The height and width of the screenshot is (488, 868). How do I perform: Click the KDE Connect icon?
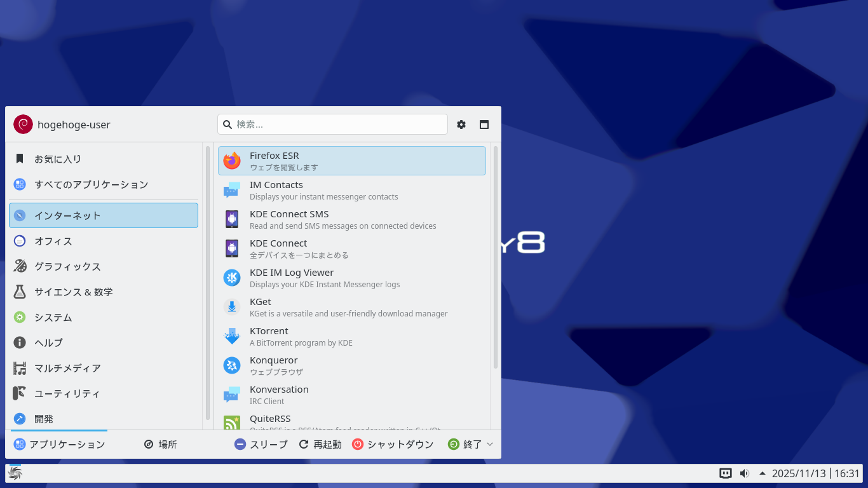[x=232, y=248]
